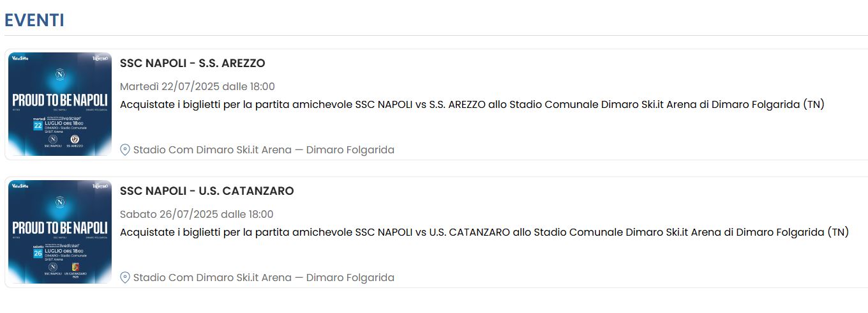This screenshot has width=868, height=313.
Task: Click the Arezzo friendly match ticket description
Action: tap(472, 105)
